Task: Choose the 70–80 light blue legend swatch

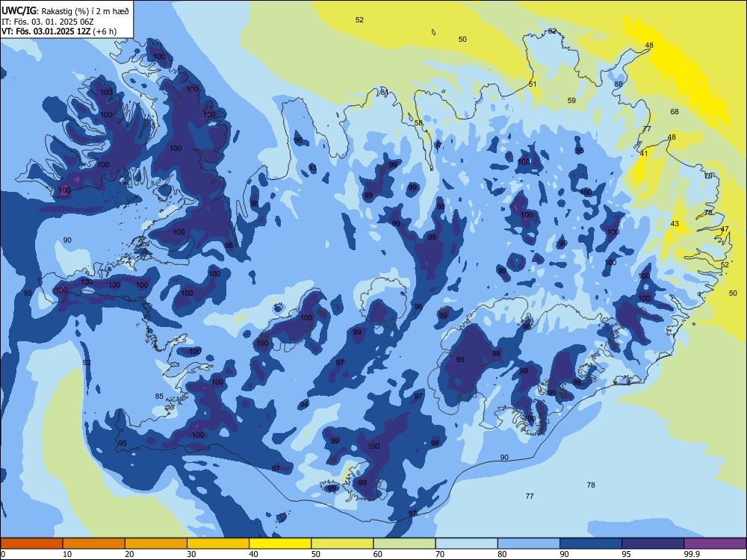Action: click(466, 544)
